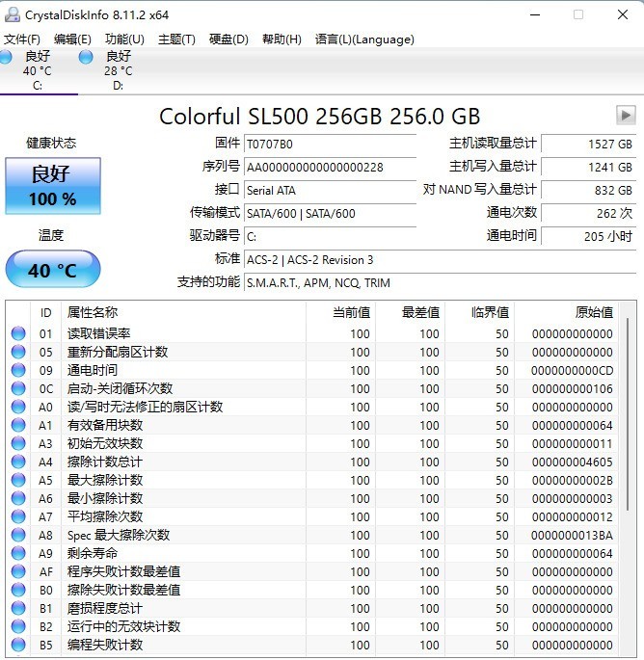Open the 功能(U) menu
Viewport: 644px width, 660px height.
[x=124, y=40]
